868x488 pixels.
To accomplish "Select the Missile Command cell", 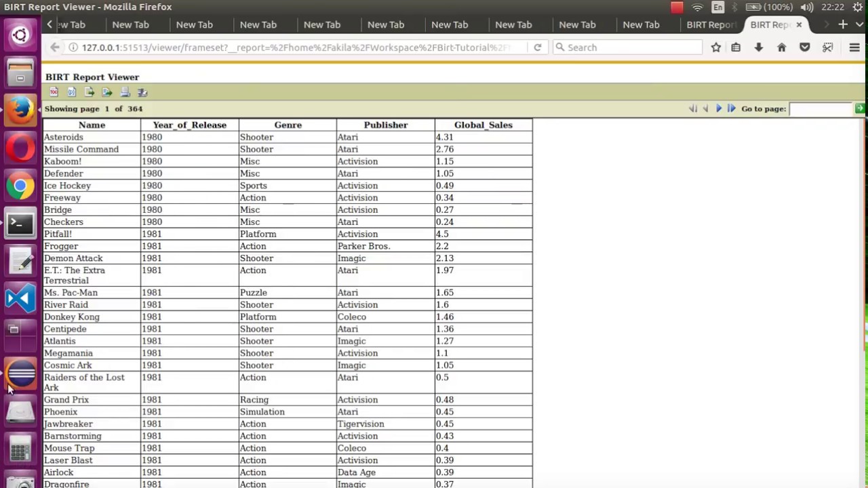I will click(92, 149).
